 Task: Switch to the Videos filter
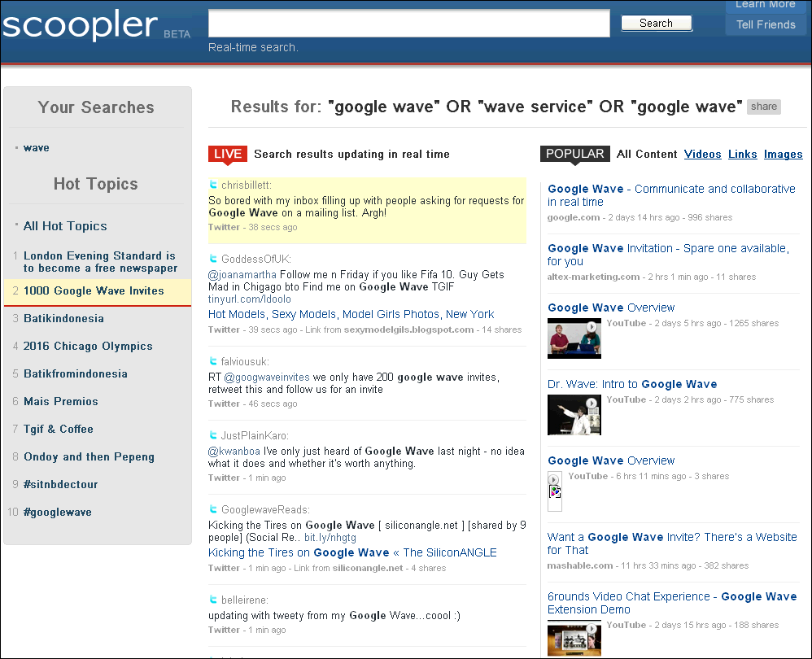(x=702, y=155)
